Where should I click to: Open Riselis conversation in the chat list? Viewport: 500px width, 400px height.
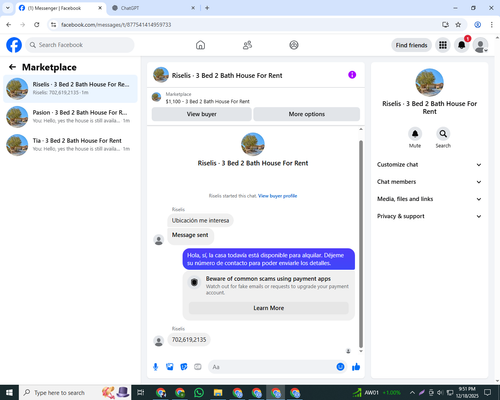tap(70, 89)
